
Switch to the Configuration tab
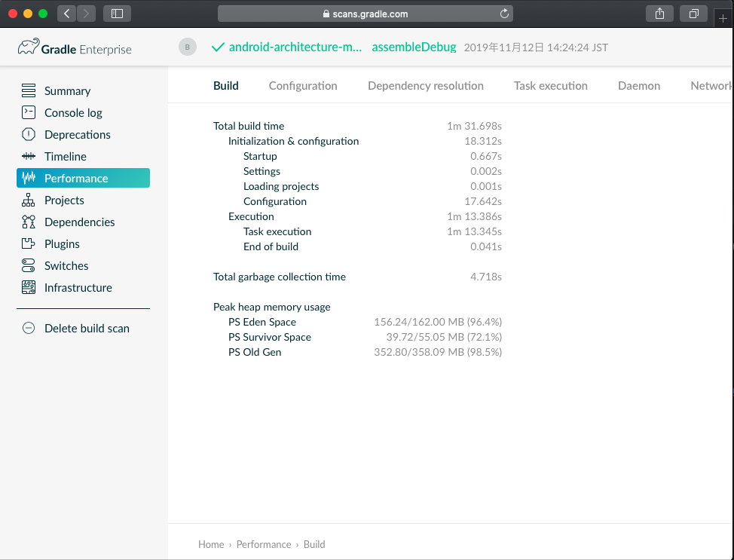click(303, 86)
